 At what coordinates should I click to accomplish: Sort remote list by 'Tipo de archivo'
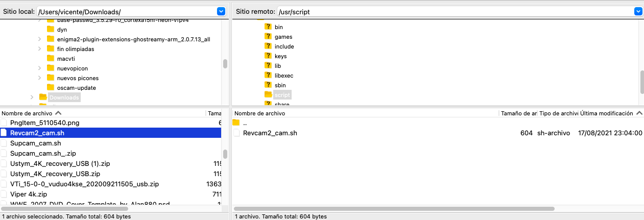[x=558, y=113]
